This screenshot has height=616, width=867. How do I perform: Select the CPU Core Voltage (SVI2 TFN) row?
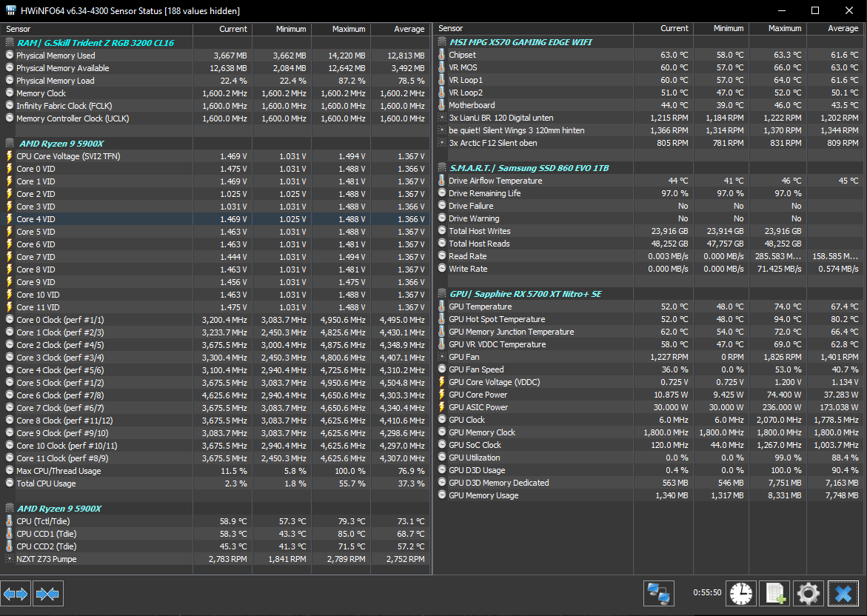click(x=215, y=156)
